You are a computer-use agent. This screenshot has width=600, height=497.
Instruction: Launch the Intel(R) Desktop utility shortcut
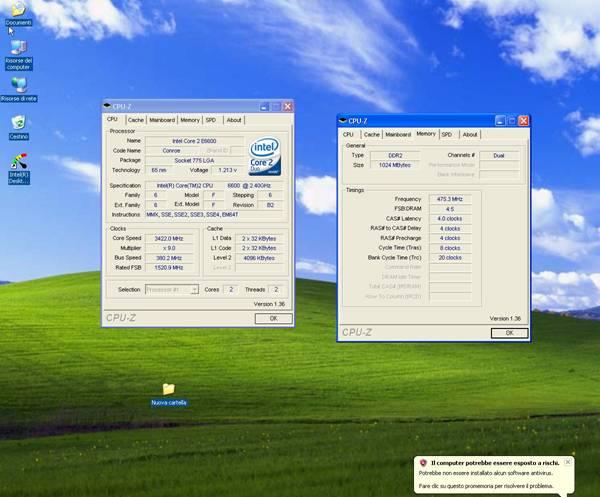pos(18,161)
